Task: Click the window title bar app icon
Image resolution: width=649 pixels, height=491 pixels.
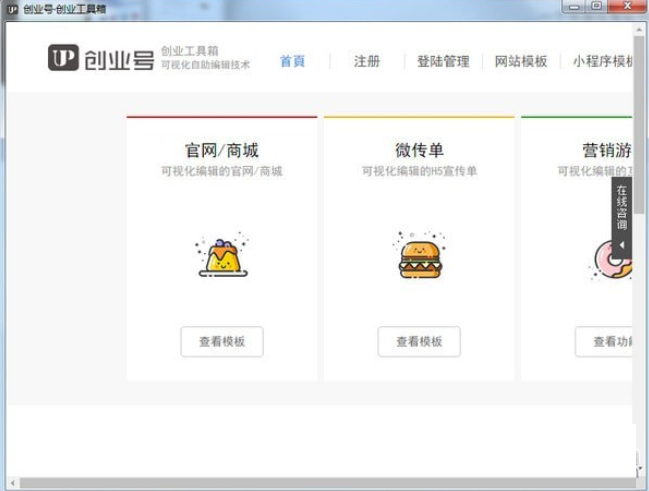Action: (12, 9)
